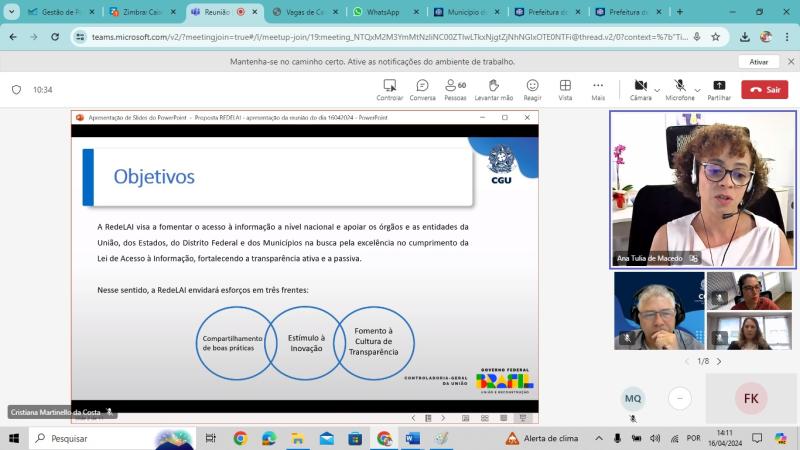Viewport: 800px width, 450px height.
Task: Switch to the Gestão de browser tab
Action: tap(62, 12)
